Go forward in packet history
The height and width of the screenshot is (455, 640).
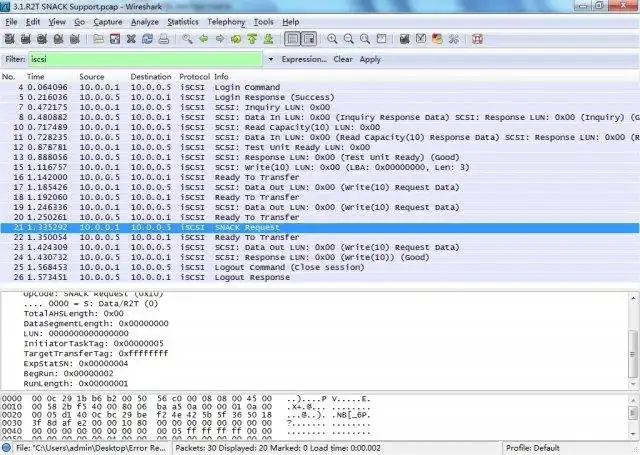tap(220, 39)
